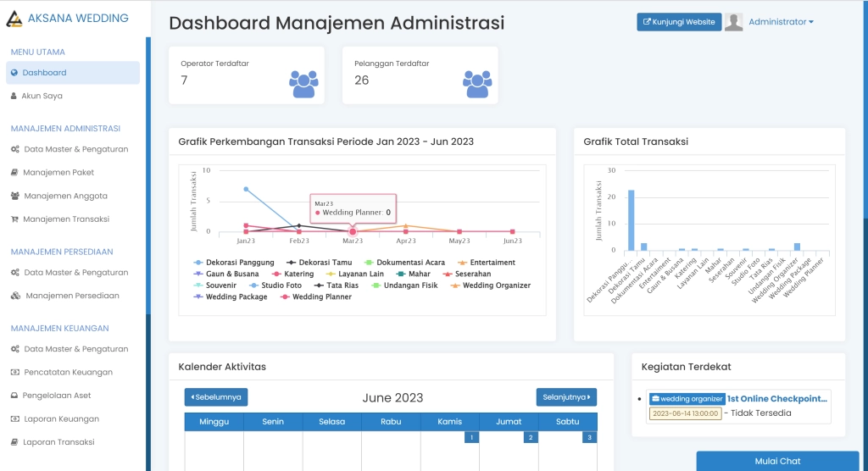This screenshot has width=868, height=471.
Task: Click the Kunjungi Website button
Action: [x=679, y=22]
